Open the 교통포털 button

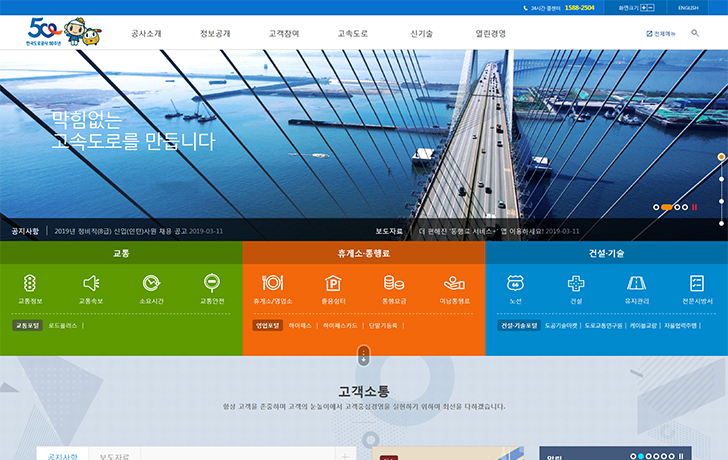pos(27,325)
